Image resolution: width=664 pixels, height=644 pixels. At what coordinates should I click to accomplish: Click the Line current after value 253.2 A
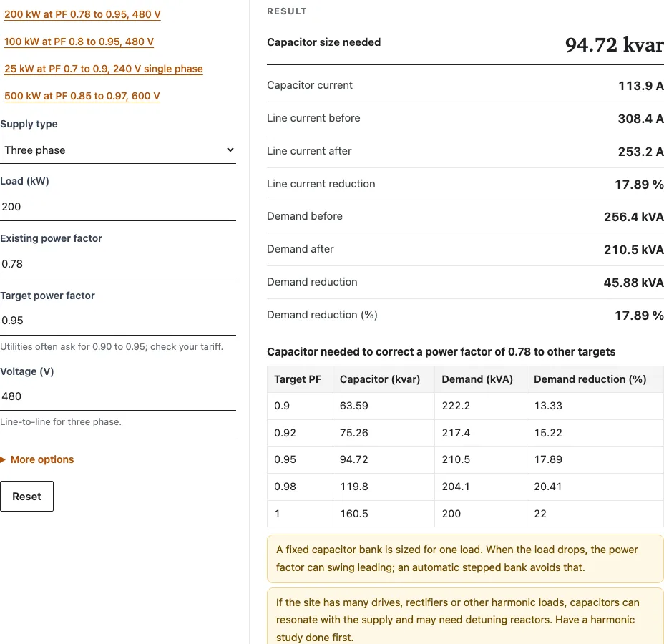[640, 152]
